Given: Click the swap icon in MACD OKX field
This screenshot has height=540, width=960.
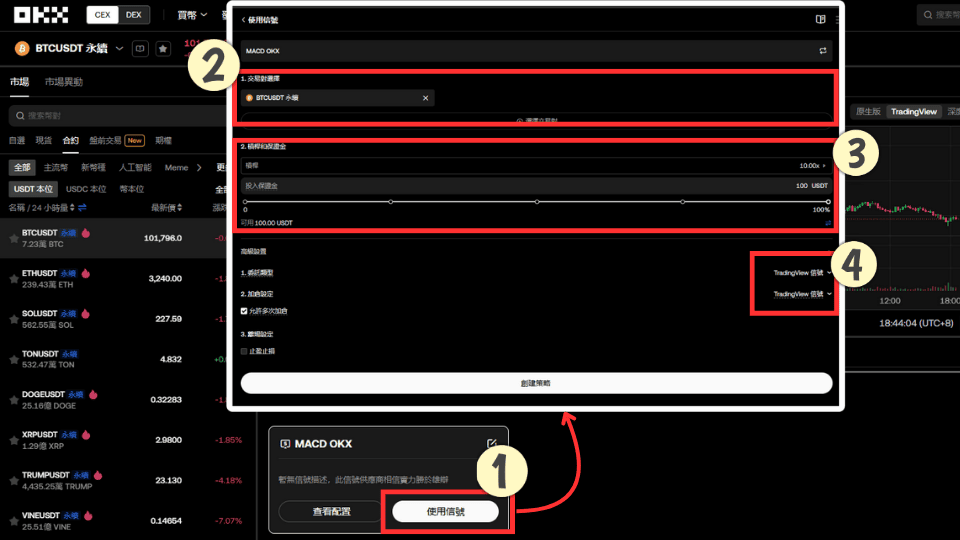Looking at the screenshot, I should coord(823,51).
